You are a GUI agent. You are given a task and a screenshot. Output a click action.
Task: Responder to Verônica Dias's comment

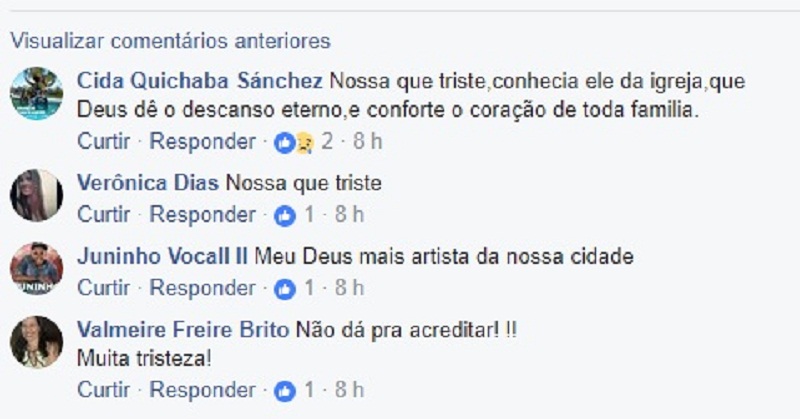(203, 215)
